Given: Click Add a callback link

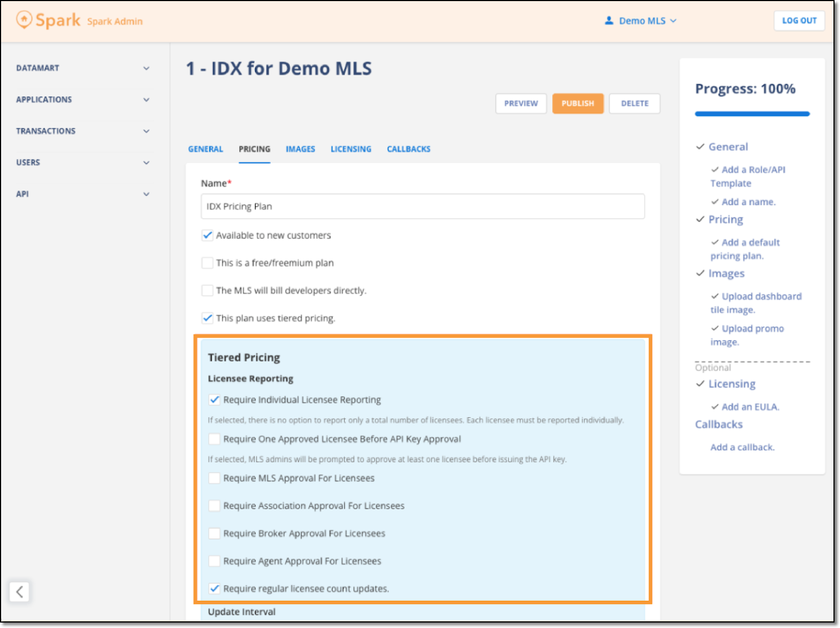Looking at the screenshot, I should coord(742,448).
